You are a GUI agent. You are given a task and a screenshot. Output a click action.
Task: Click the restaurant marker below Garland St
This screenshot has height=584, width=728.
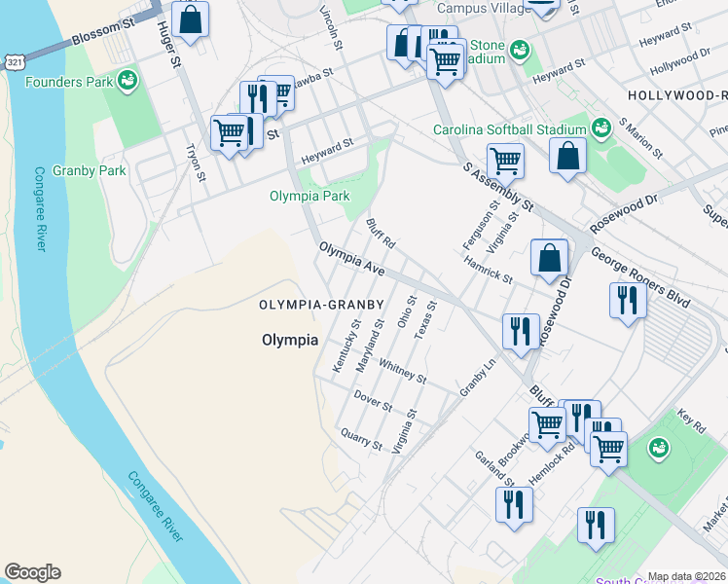[x=514, y=508]
